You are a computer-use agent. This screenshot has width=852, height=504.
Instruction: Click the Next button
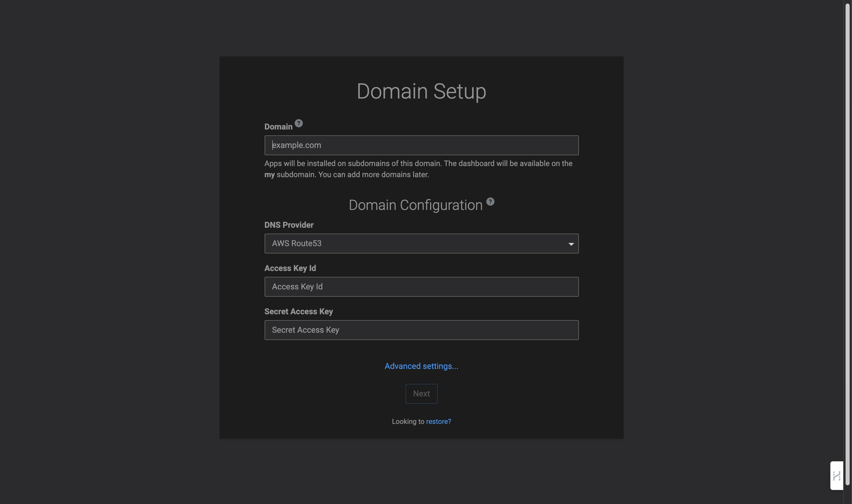pyautogui.click(x=421, y=393)
